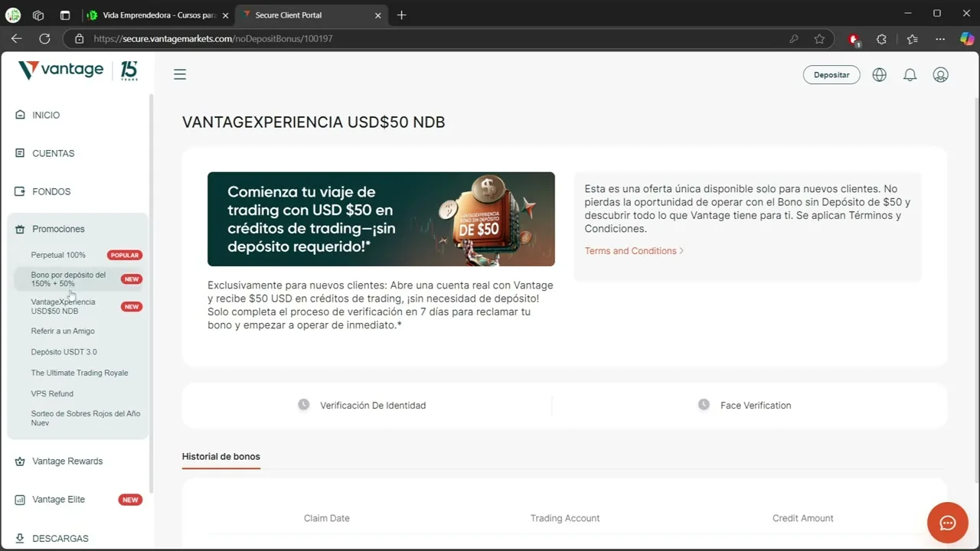Viewport: 980px width, 551px height.
Task: Open the notifications bell
Action: click(910, 75)
